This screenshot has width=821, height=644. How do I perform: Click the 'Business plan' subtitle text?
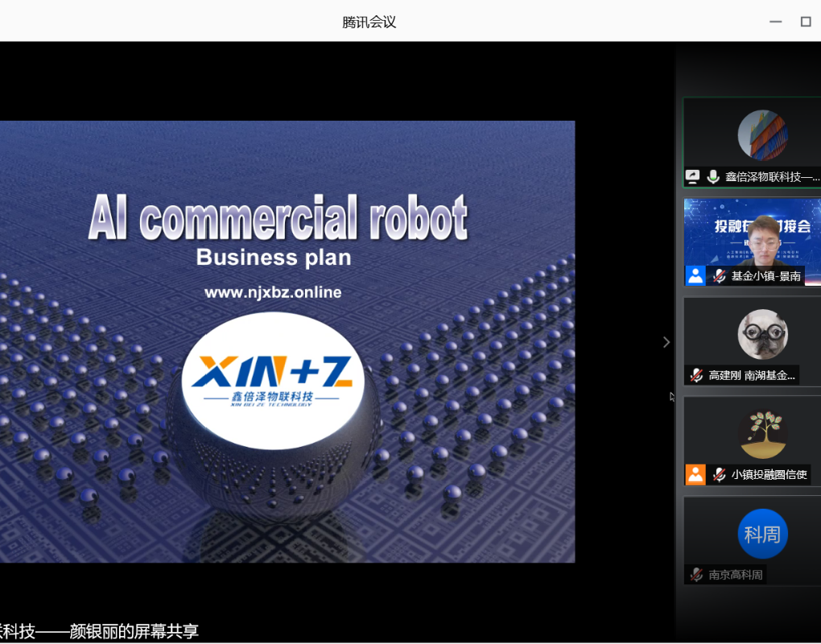(274, 258)
